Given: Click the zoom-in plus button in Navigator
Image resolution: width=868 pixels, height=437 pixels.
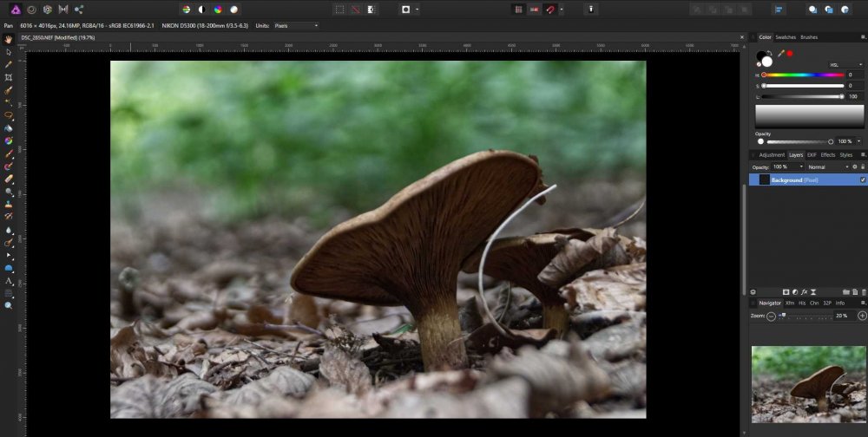Looking at the screenshot, I should coord(862,316).
